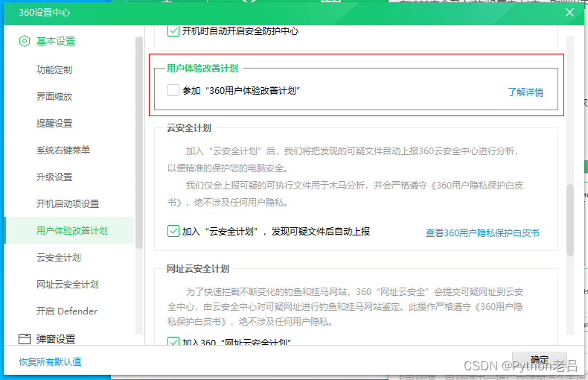Click the sidebar vertical scrollbar

139,143
